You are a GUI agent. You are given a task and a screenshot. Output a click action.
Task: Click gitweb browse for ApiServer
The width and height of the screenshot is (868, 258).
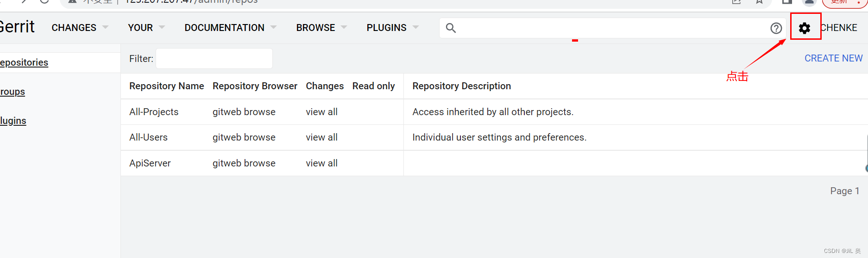pos(244,163)
